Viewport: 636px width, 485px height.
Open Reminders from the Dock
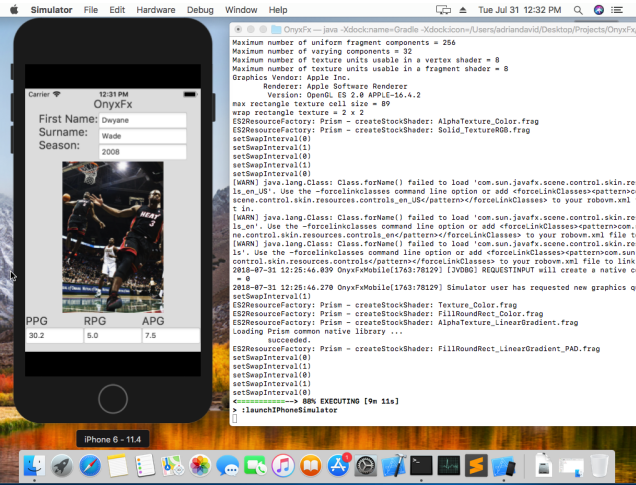click(145, 466)
